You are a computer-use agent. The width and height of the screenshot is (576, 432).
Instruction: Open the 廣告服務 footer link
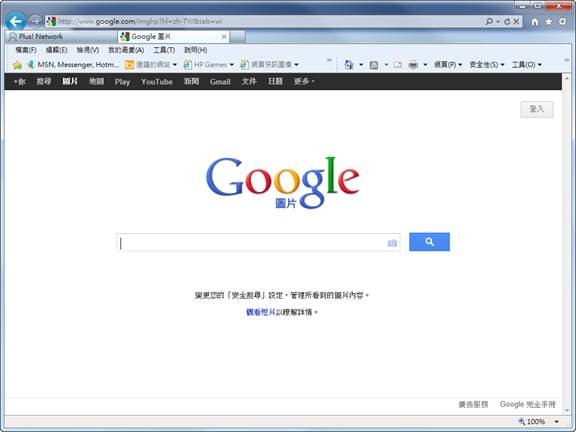[x=473, y=404]
